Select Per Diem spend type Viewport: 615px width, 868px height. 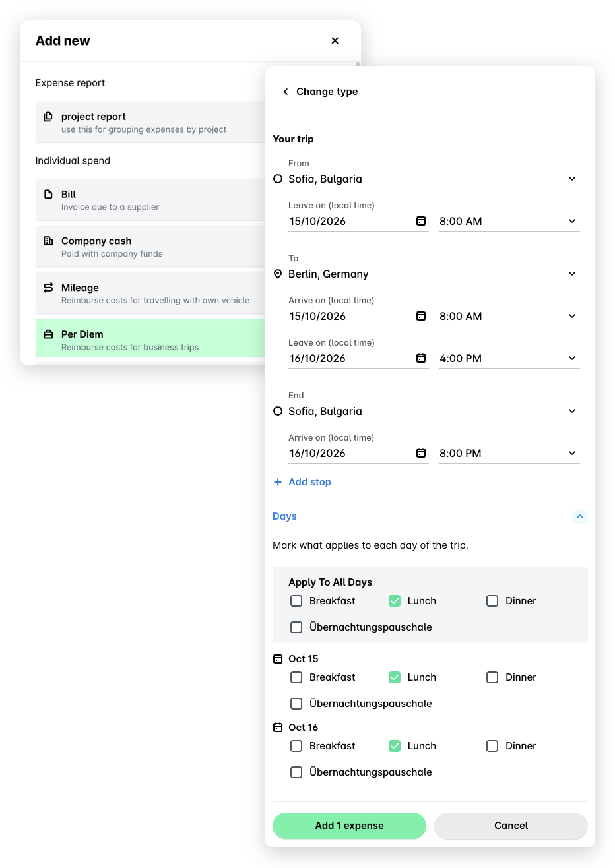point(151,338)
